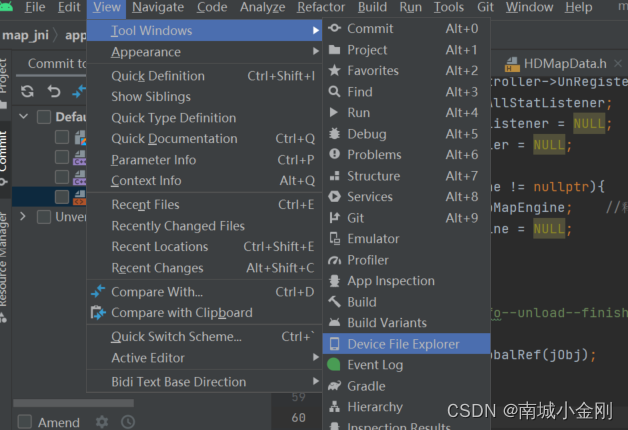Open the Window menu
Viewport: 628px width, 430px height.
point(529,7)
